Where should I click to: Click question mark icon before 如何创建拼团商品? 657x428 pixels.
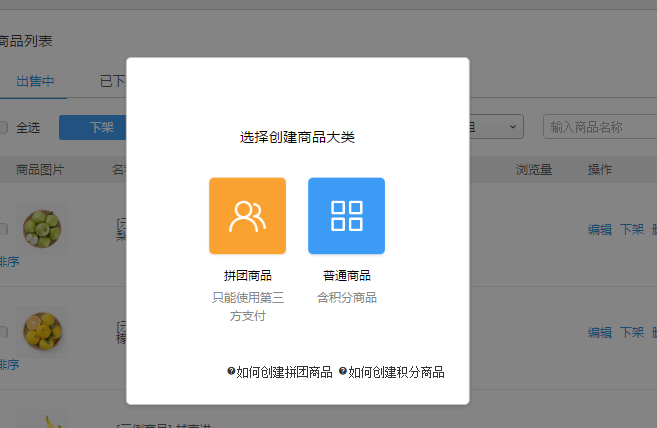231,372
